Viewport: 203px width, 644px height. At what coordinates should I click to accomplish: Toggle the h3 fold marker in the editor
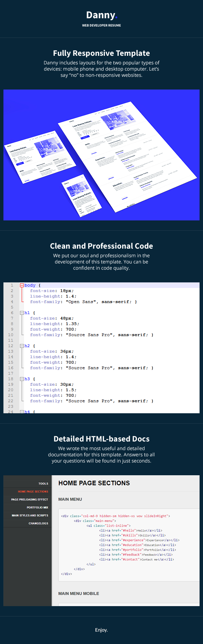tap(22, 379)
